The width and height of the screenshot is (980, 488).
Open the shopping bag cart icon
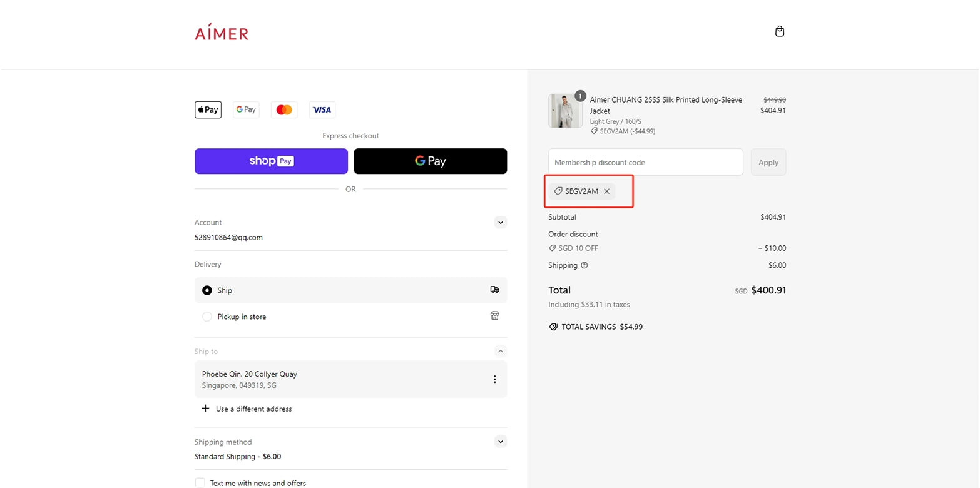[780, 31]
